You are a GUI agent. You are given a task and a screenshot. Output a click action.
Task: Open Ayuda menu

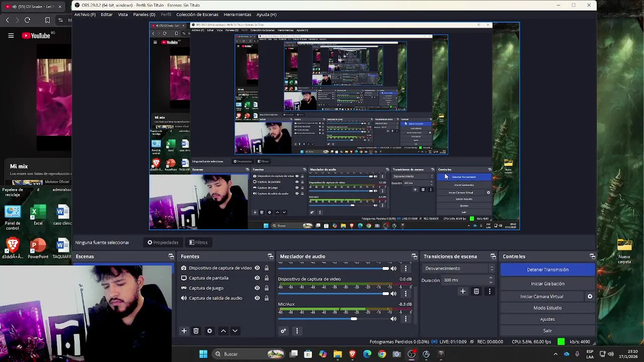pos(266,15)
